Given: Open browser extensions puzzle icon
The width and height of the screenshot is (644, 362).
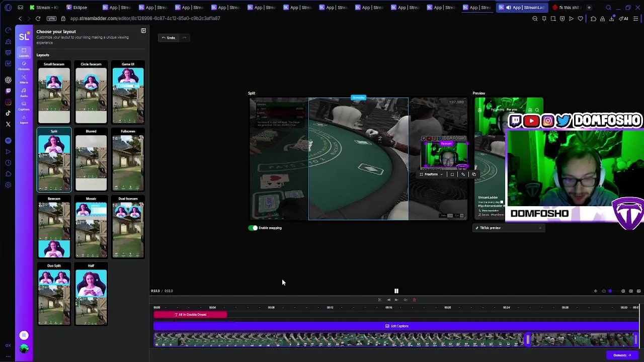Looking at the screenshot, I should 593,19.
